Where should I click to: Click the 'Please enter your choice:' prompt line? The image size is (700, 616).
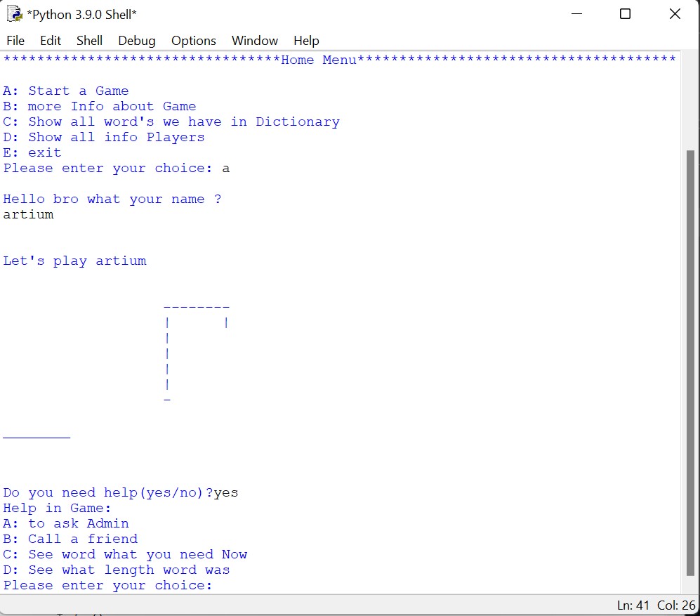[105, 168]
